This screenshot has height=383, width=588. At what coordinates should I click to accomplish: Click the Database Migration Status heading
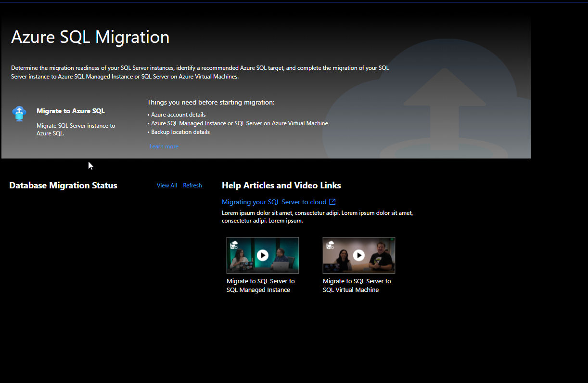[x=63, y=185]
